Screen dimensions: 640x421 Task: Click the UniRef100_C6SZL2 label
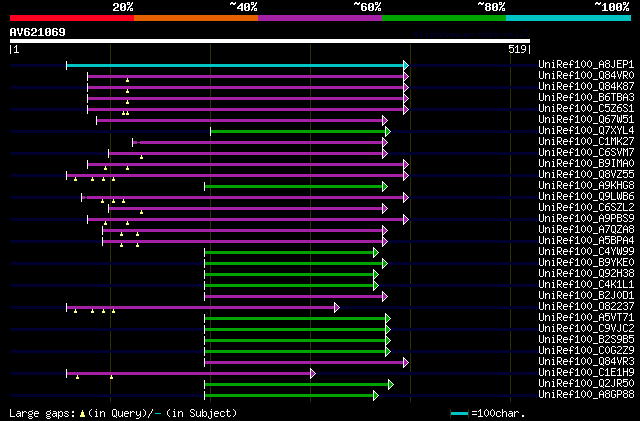[586, 207]
